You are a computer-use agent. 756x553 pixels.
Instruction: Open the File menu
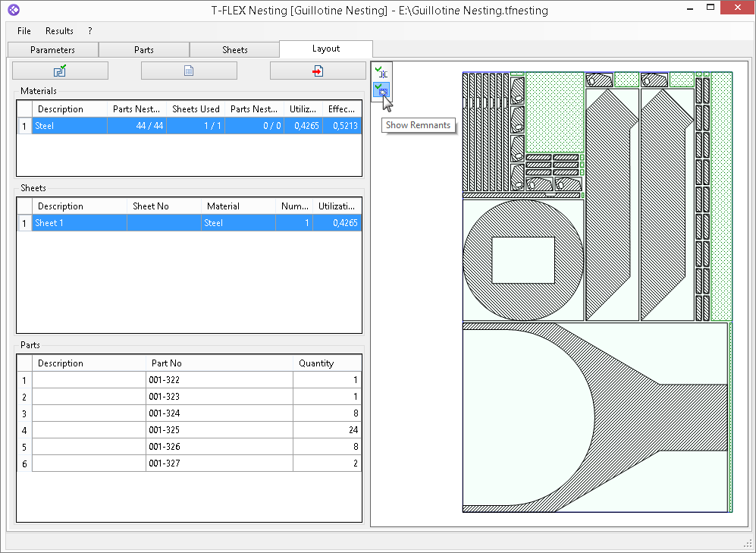click(24, 31)
